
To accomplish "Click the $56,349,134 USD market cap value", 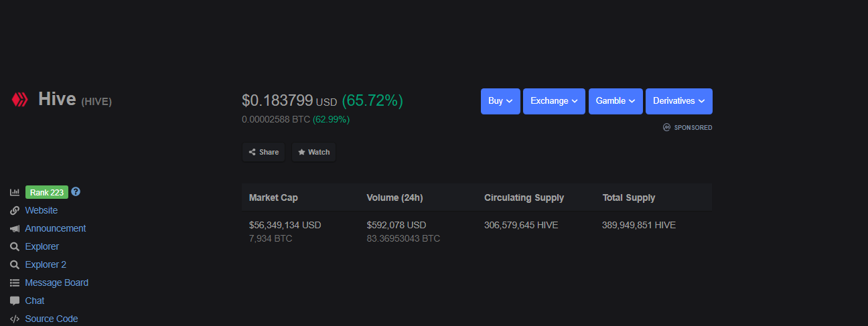I will [285, 225].
